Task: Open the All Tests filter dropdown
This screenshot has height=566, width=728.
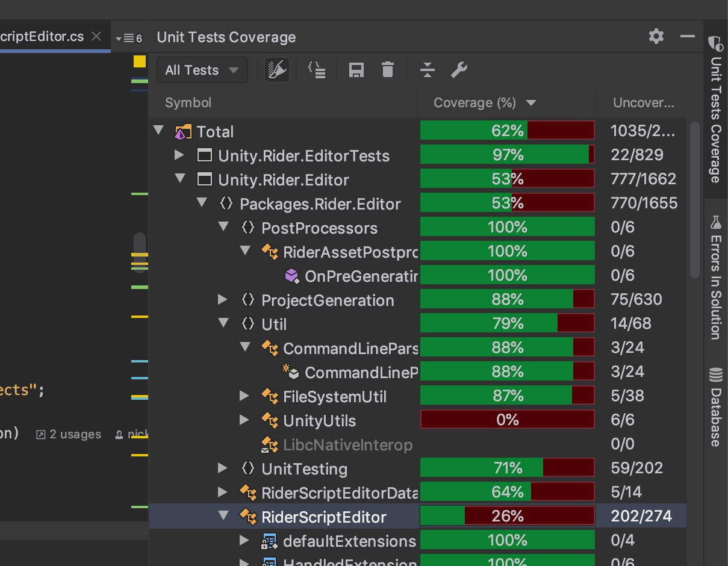Action: click(x=202, y=70)
